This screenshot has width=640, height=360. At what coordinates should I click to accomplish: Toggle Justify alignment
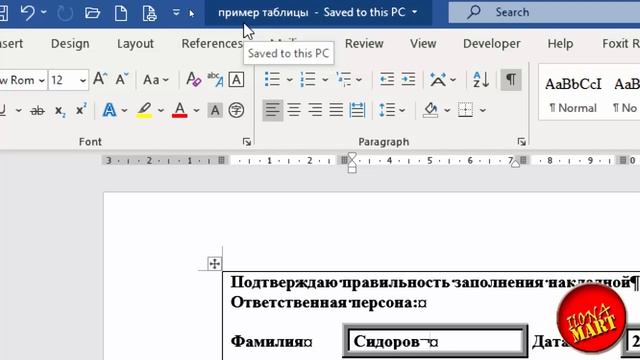coord(336,110)
